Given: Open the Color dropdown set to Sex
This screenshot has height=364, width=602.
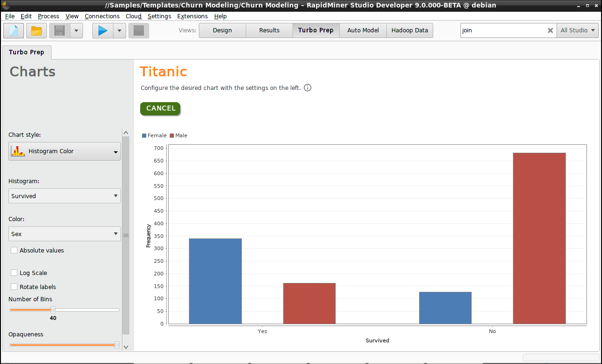Looking at the screenshot, I should [64, 234].
